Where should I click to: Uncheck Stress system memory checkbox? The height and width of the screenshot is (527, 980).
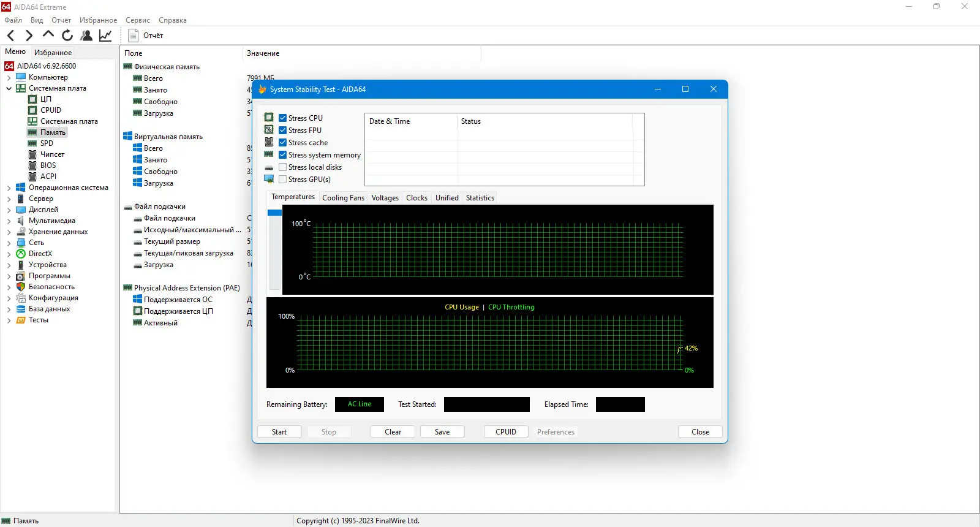point(282,155)
